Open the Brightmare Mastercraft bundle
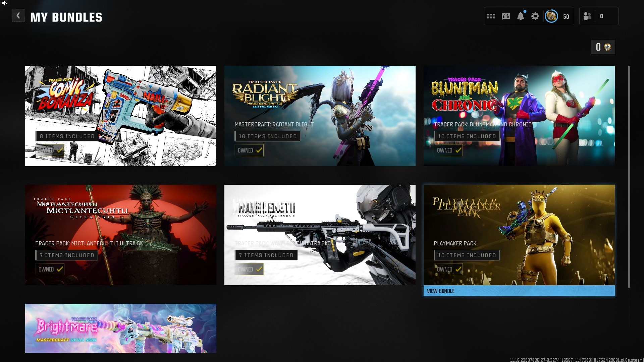The width and height of the screenshot is (644, 362). tap(121, 328)
